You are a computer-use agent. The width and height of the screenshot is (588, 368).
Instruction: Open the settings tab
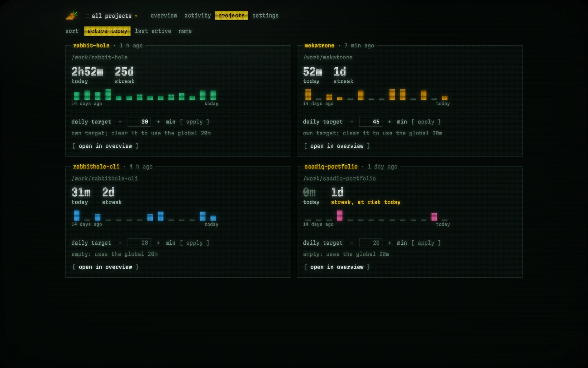click(266, 16)
